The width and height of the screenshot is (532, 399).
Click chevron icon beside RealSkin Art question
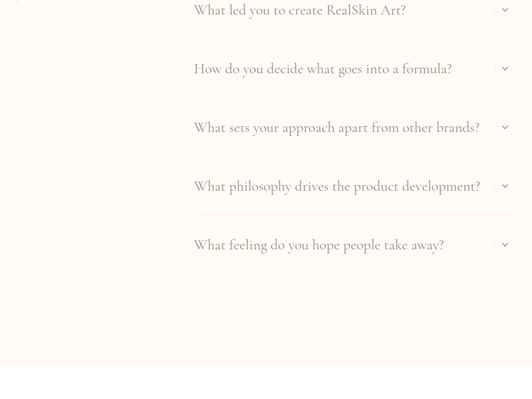click(504, 10)
